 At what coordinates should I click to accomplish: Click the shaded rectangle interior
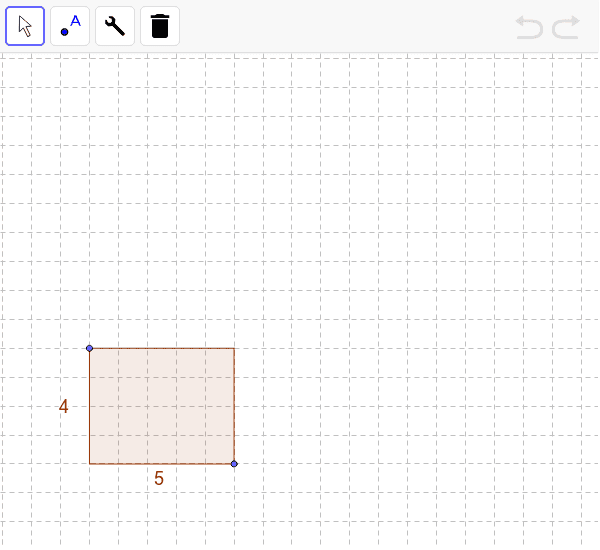[162, 406]
